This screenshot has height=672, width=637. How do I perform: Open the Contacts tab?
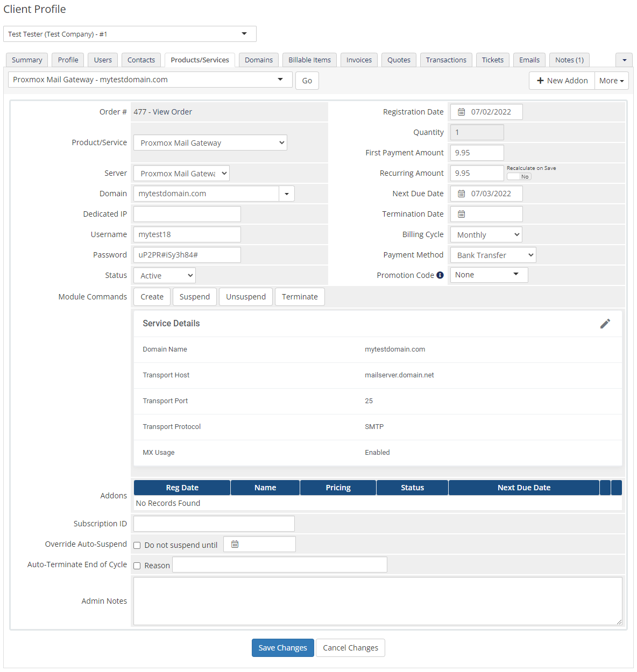141,60
